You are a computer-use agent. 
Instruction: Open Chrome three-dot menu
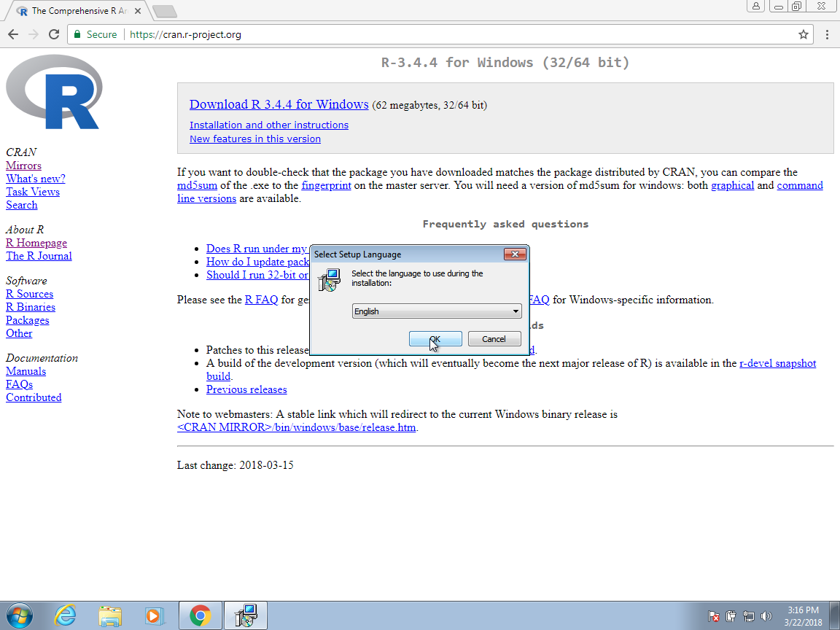(x=827, y=34)
